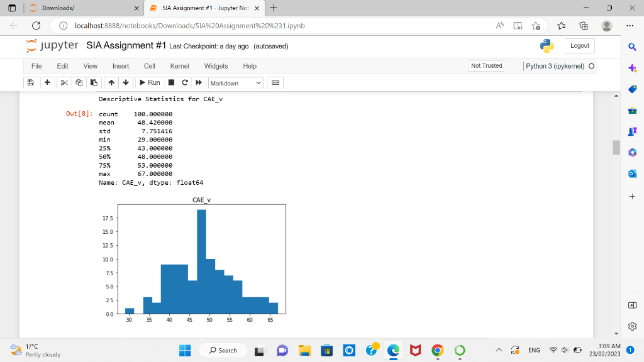This screenshot has width=644, height=362.
Task: Move the selected cell up
Action: [x=111, y=82]
